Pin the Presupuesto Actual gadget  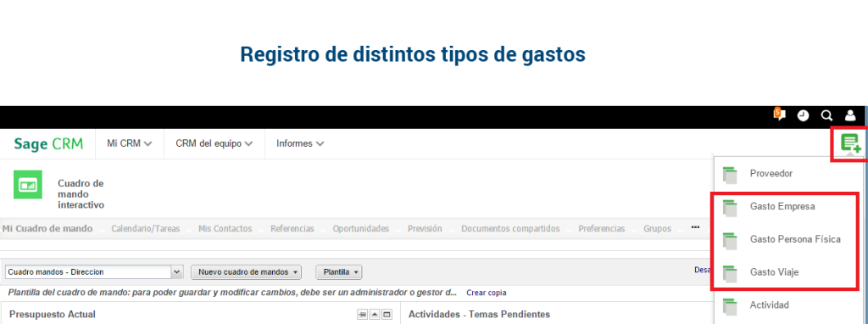(x=362, y=315)
